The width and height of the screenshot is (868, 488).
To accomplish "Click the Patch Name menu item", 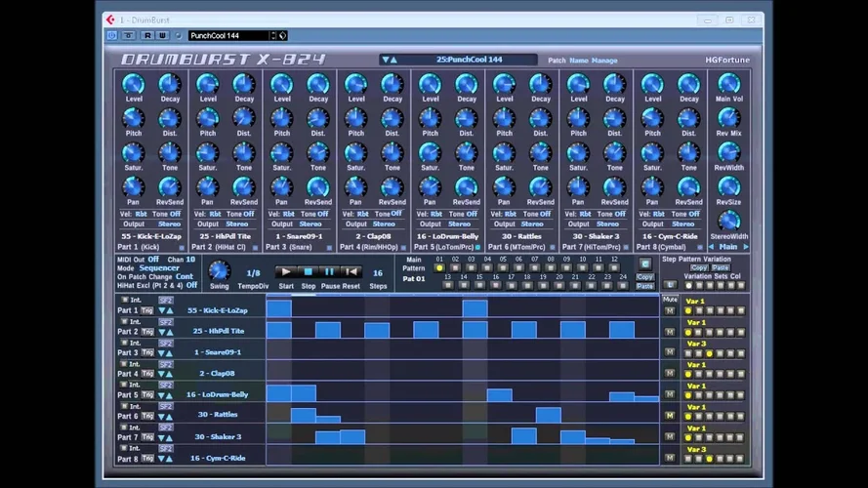I will 579,61.
